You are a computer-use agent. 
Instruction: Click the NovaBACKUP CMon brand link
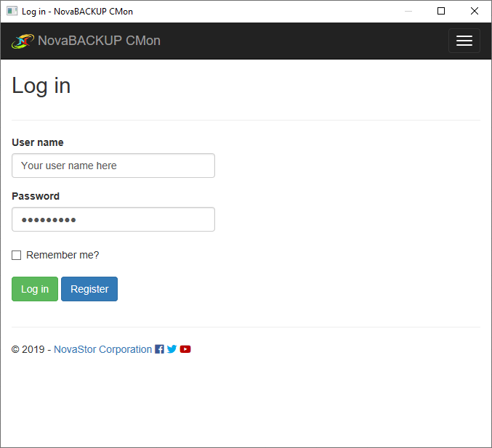pyautogui.click(x=99, y=41)
